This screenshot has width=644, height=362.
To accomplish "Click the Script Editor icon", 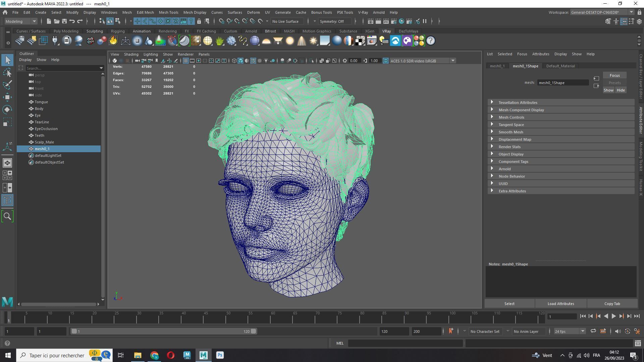I will 638,343.
